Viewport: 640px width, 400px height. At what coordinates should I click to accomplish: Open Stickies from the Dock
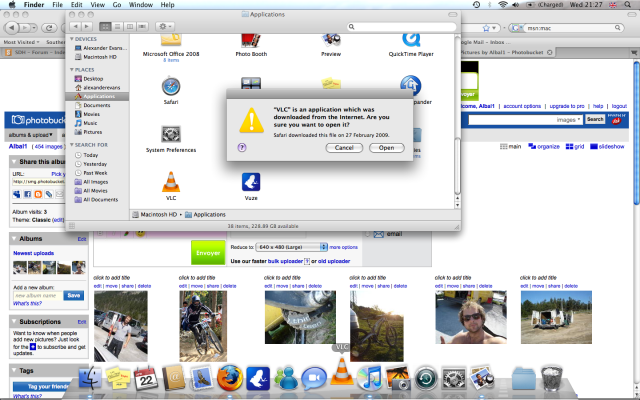(118, 378)
